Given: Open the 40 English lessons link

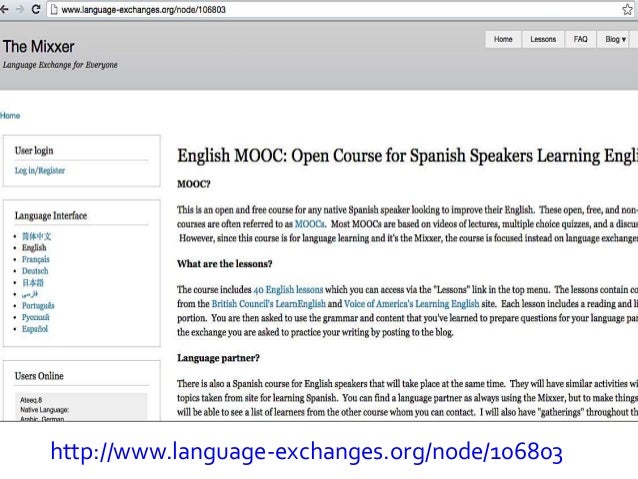Looking at the screenshot, I should click(288, 290).
